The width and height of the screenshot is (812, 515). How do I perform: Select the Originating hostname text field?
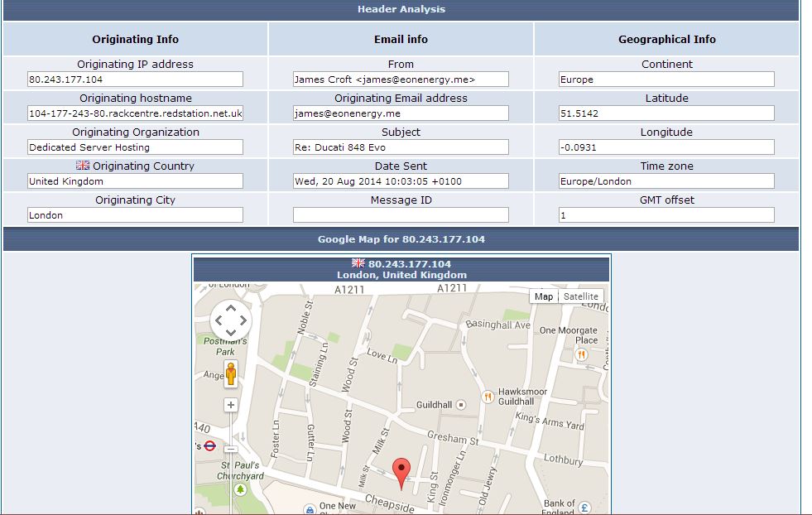tap(135, 113)
